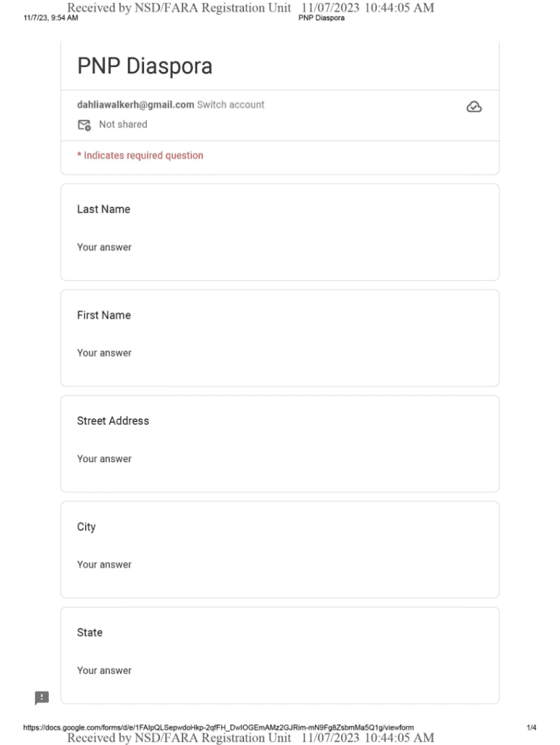Click the State answer input
This screenshot has height=745, width=560.
105,671
